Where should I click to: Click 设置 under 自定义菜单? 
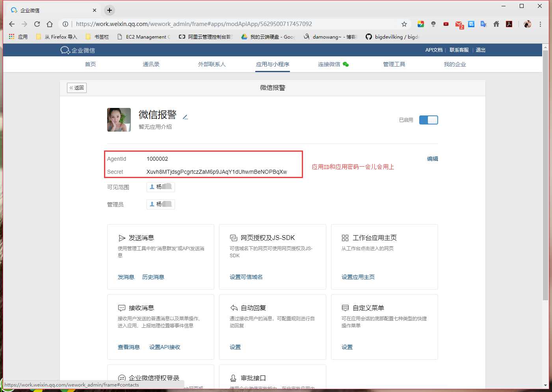347,347
